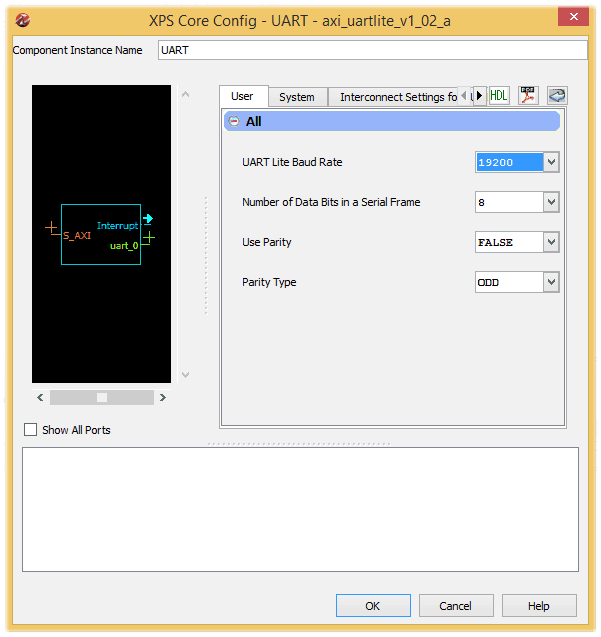
Task: Open the Number of Data Bits dropdown
Action: 551,202
